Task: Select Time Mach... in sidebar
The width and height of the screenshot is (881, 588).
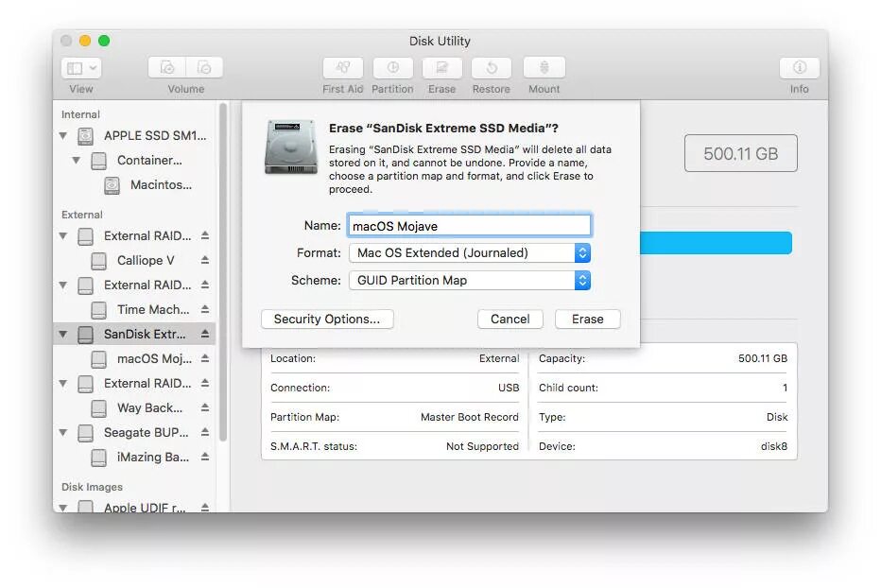Action: point(153,309)
